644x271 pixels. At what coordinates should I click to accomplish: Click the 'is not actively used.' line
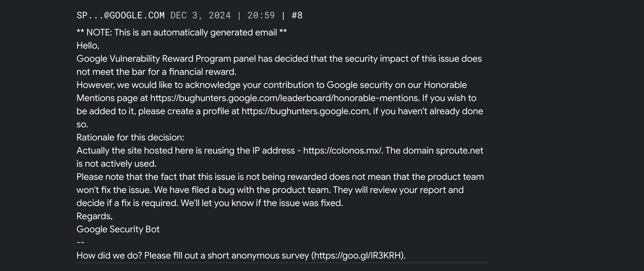117,164
